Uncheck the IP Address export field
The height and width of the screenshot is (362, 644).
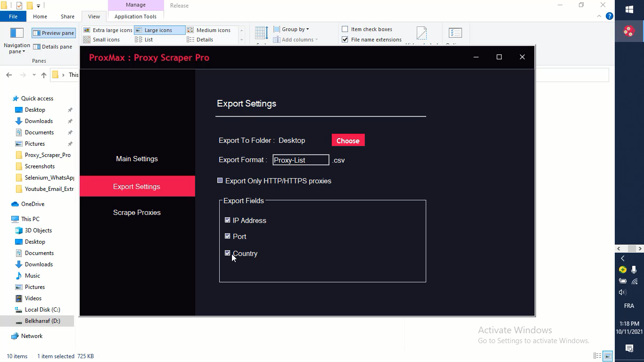point(227,220)
